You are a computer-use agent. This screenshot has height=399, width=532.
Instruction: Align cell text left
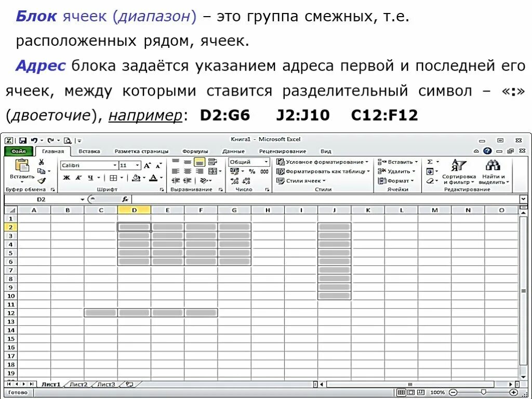(x=176, y=171)
